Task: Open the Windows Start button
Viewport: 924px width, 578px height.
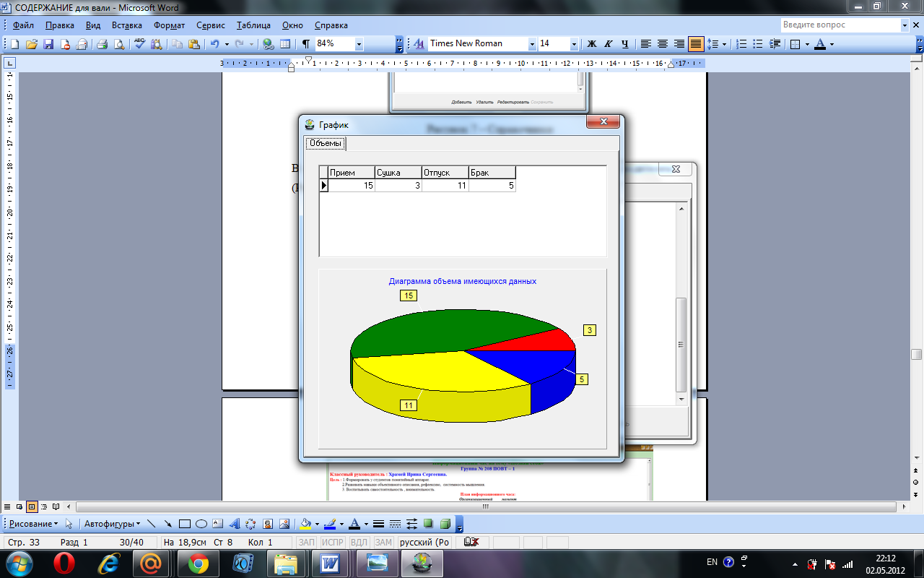Action: click(18, 563)
